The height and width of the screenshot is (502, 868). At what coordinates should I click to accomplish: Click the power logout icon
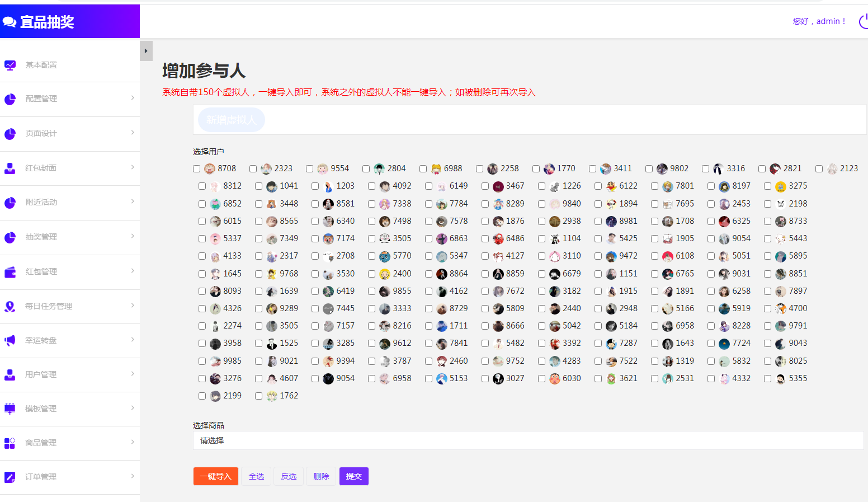coord(864,21)
